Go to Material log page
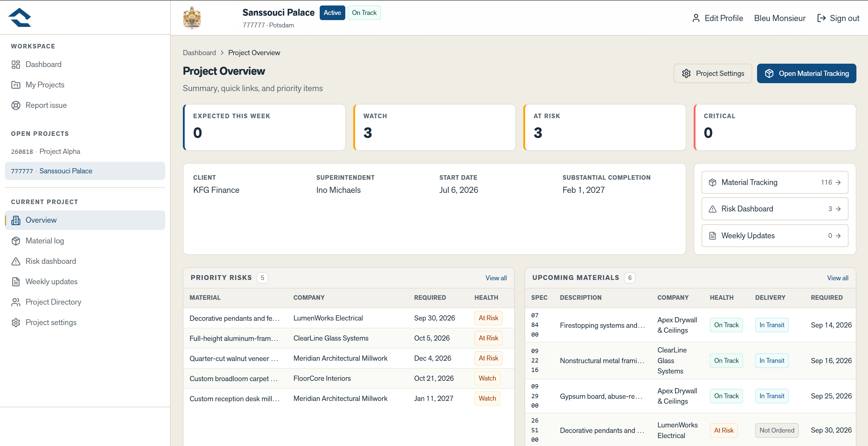The image size is (868, 446). pos(85,241)
